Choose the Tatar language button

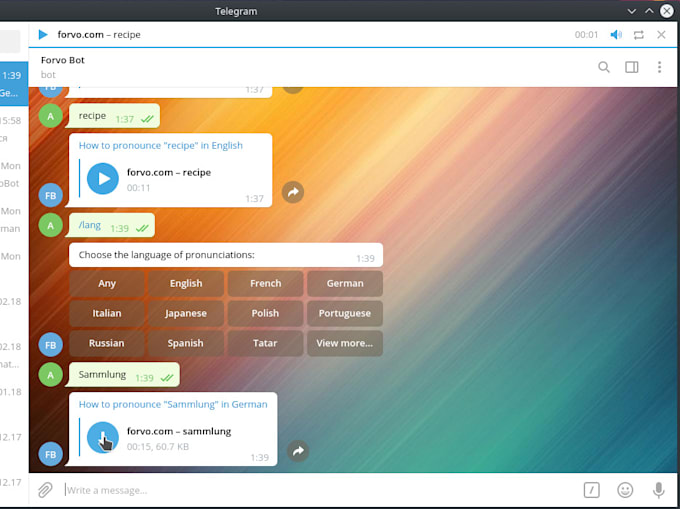click(x=265, y=343)
